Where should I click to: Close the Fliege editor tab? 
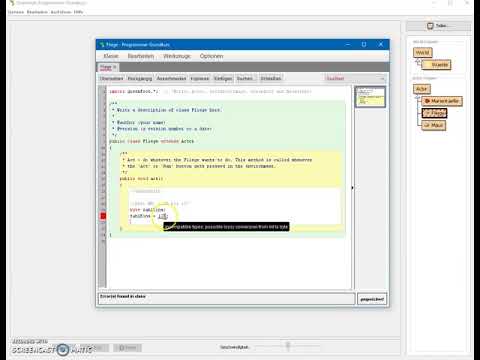point(115,67)
